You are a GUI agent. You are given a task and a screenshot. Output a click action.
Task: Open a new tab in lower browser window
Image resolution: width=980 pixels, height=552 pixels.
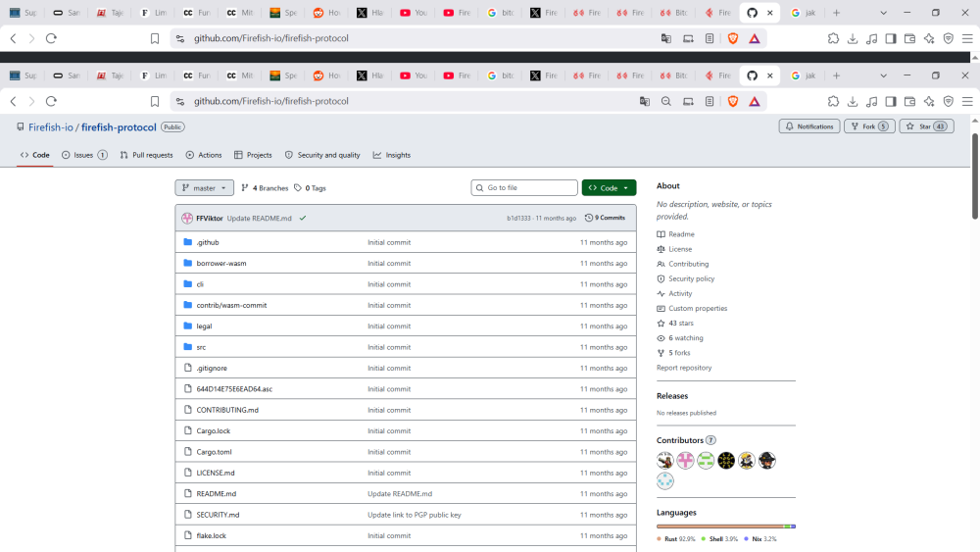[x=836, y=75]
